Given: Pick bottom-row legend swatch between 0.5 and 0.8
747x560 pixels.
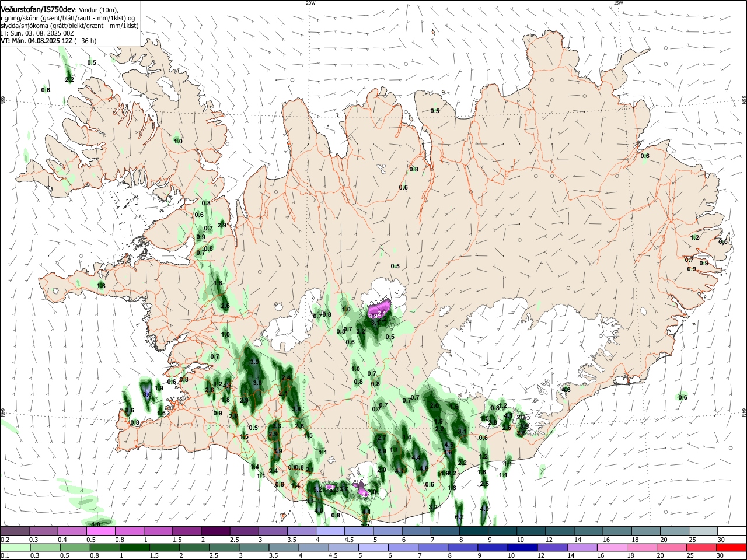Looking at the screenshot, I should tap(75, 547).
